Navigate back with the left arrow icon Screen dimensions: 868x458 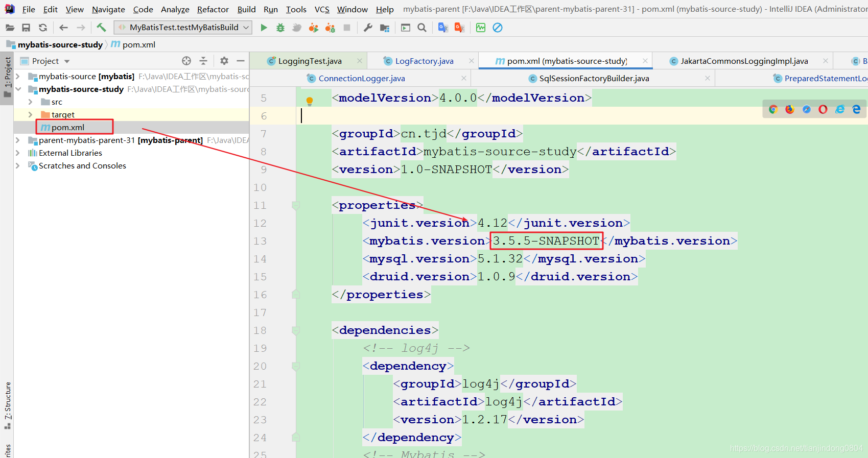[x=63, y=28]
